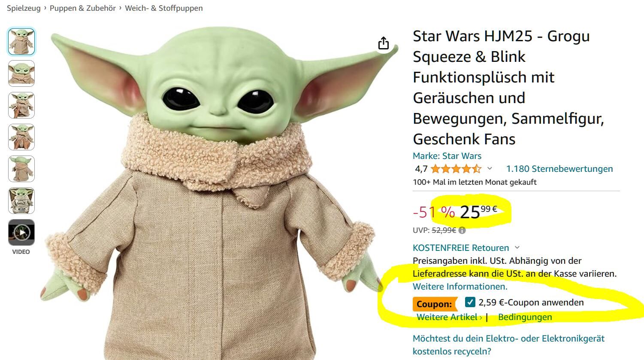Open 1.180 Sternebewertungen reviews link
Image resolution: width=644 pixels, height=360 pixels.
(x=559, y=169)
